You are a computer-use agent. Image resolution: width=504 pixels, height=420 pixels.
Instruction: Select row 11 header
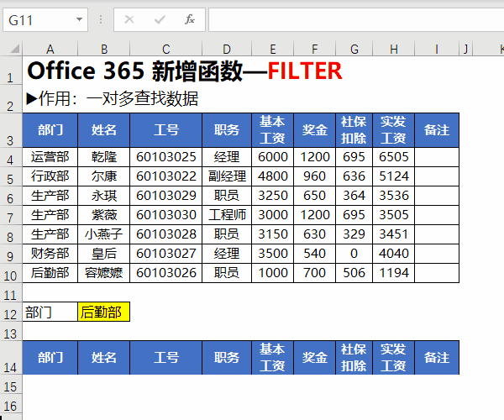coord(11,292)
